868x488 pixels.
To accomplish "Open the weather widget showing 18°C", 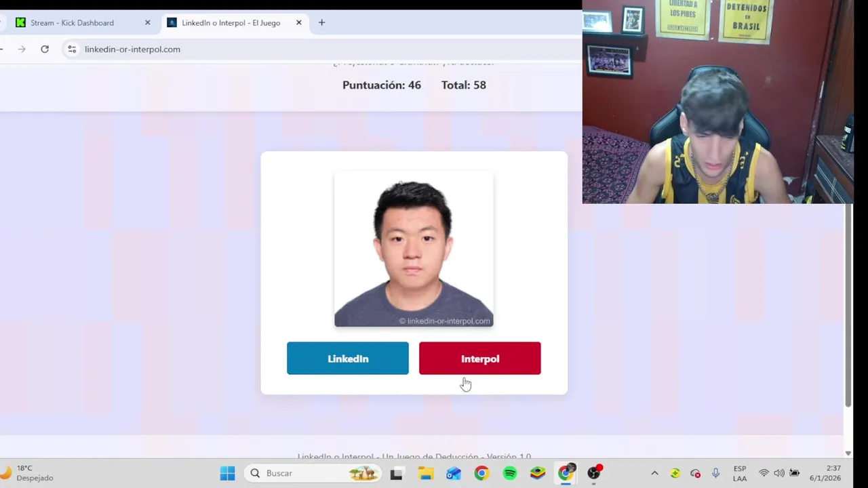I will click(x=27, y=473).
